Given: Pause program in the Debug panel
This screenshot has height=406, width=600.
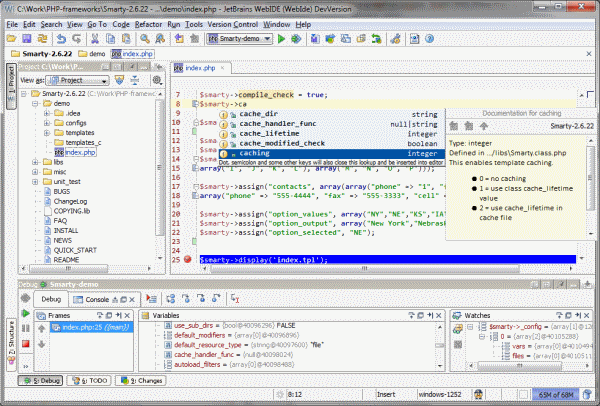Looking at the screenshot, I should pos(26,328).
